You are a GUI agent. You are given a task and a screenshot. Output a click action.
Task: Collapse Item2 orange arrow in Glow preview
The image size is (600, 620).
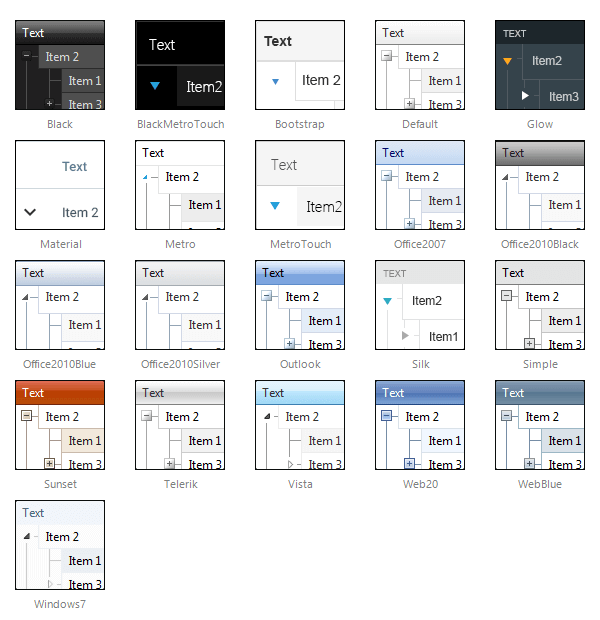click(x=507, y=61)
